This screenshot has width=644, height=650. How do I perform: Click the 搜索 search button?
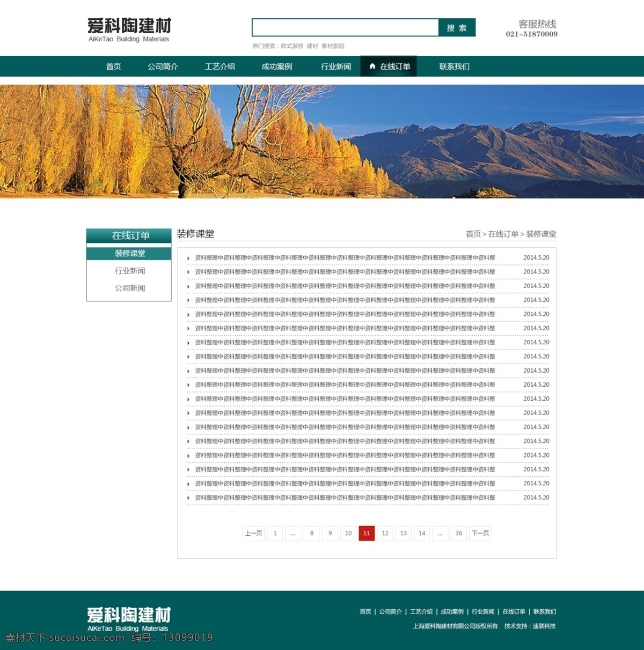pyautogui.click(x=457, y=28)
